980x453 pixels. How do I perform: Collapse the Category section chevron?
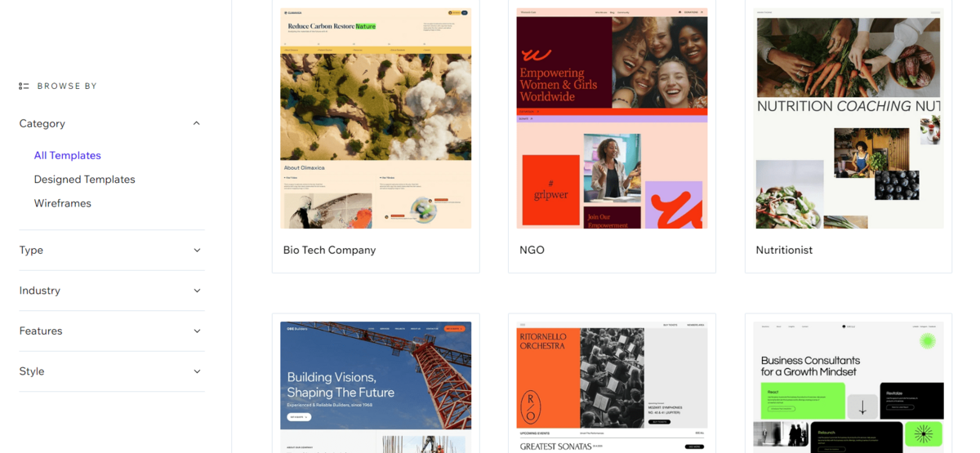coord(196,123)
